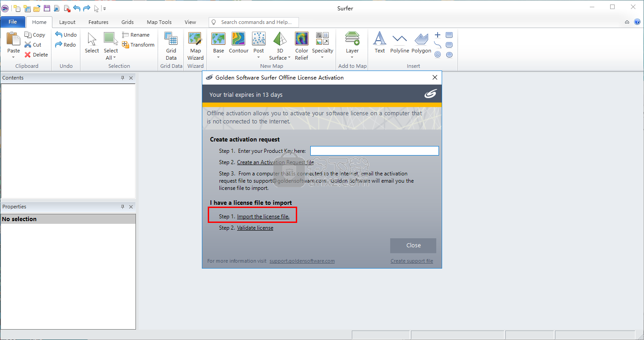This screenshot has height=340, width=644.
Task: Save using the purple floppy disk icon
Action: pos(47,8)
